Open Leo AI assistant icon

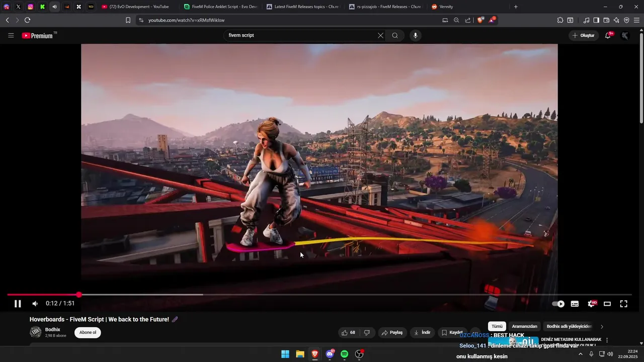tap(616, 20)
